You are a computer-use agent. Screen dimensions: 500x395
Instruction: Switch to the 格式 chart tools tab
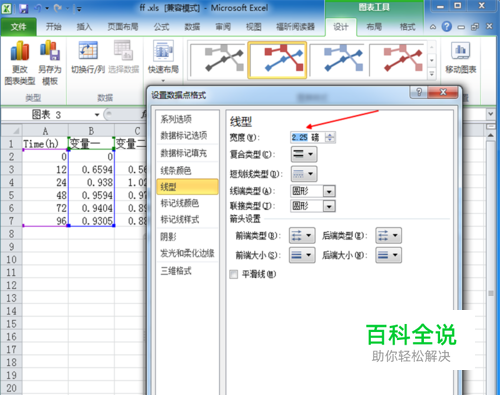407,27
